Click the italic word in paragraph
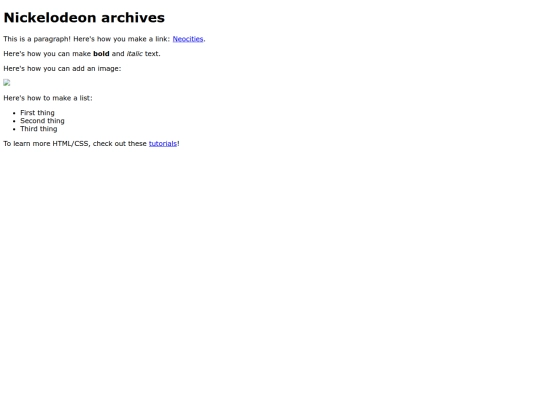The width and height of the screenshot is (540, 405). point(134,54)
